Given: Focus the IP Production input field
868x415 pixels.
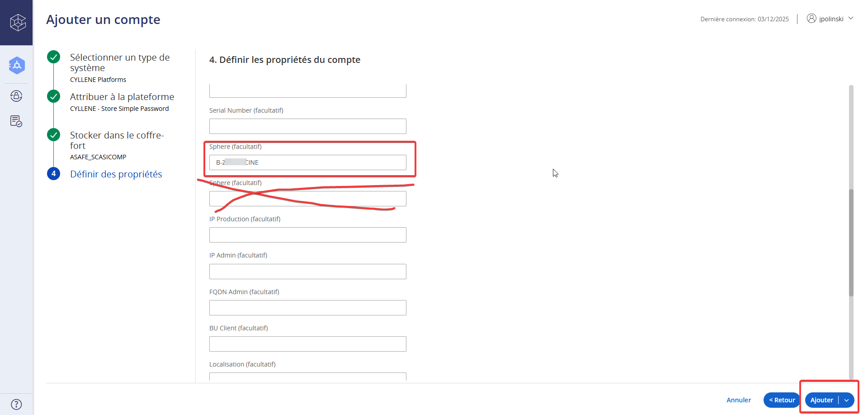Looking at the screenshot, I should point(307,235).
